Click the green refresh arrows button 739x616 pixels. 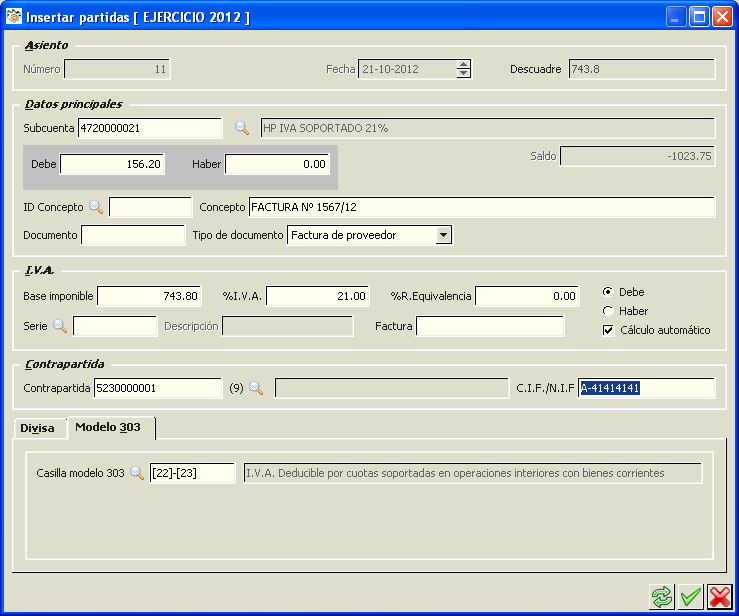click(662, 597)
